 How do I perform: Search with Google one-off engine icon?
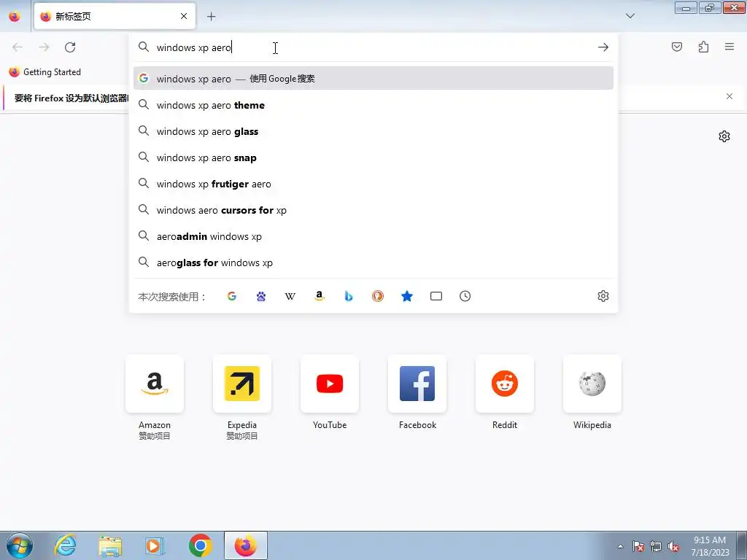(x=231, y=296)
